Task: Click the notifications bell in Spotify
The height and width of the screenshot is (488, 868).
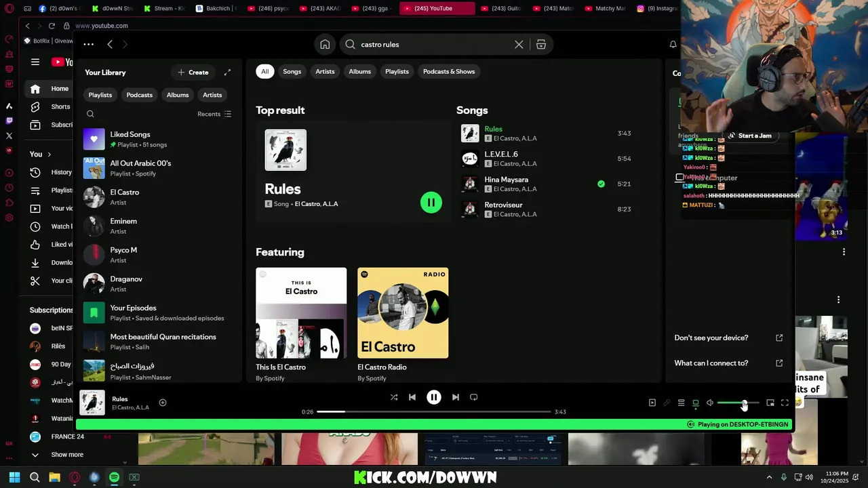Action: click(673, 44)
